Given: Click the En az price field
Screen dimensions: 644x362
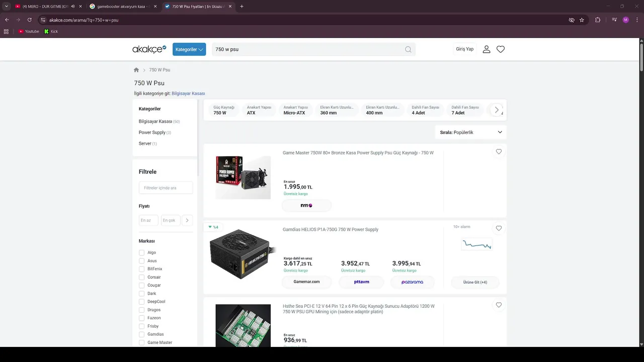Looking at the screenshot, I should click(x=148, y=220).
